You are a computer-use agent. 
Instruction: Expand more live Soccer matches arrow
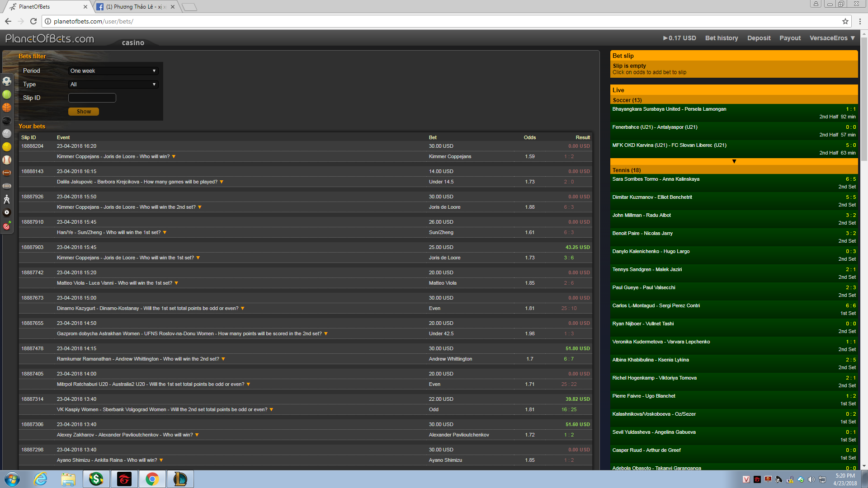(x=734, y=161)
